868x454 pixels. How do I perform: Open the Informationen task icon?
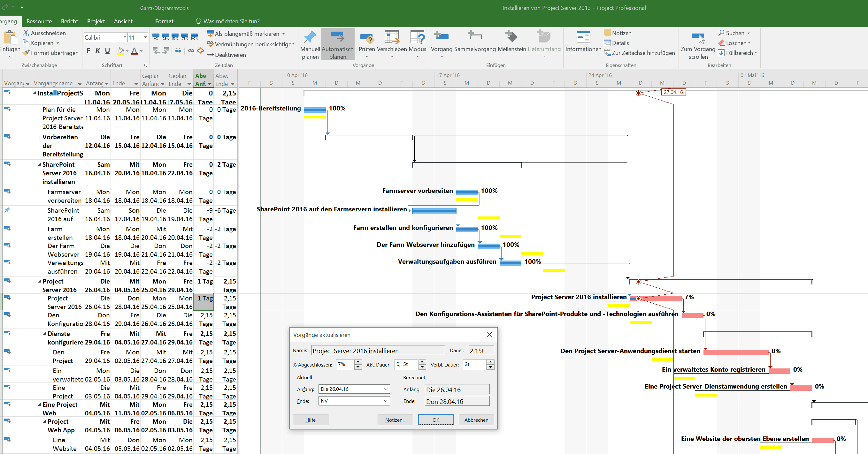(x=583, y=36)
